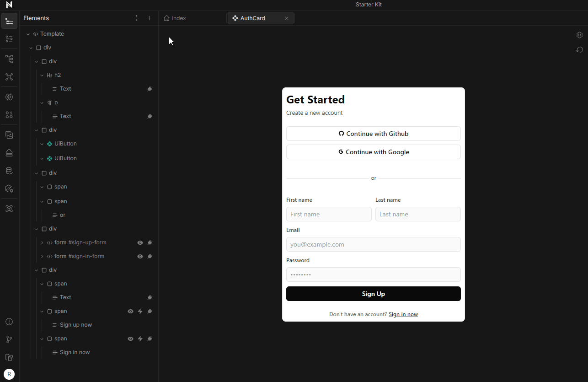Select the cloud deploy icon in the sidebar
Screen dimensions: 588x382
click(9, 153)
